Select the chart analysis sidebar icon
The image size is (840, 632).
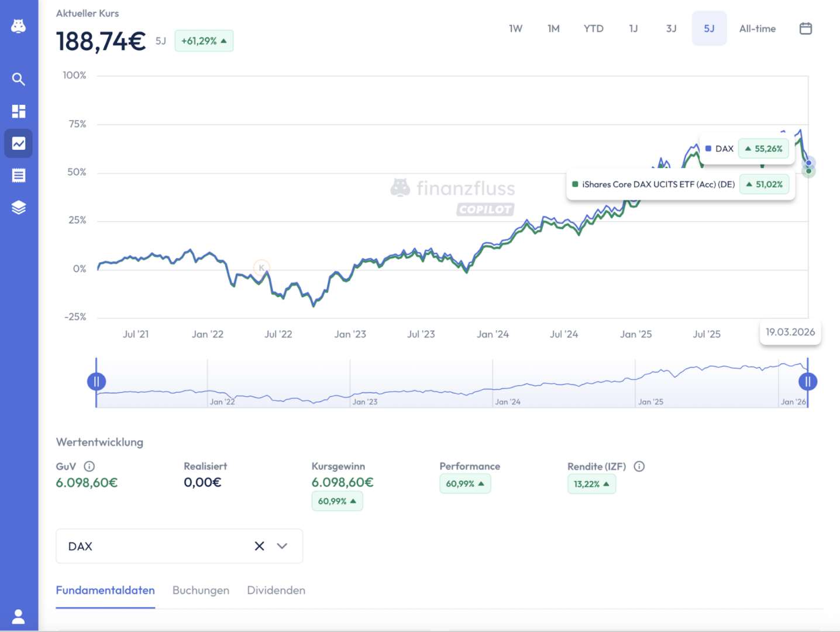point(19,143)
